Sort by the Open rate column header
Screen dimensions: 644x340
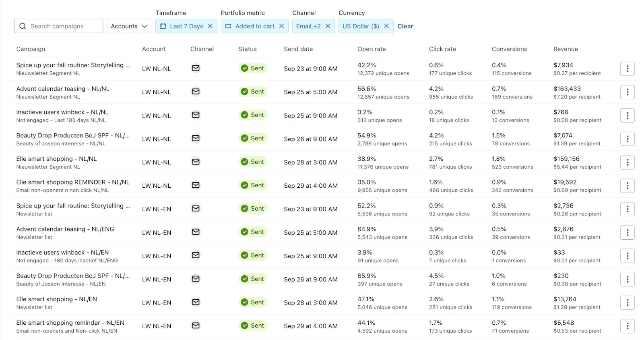372,49
